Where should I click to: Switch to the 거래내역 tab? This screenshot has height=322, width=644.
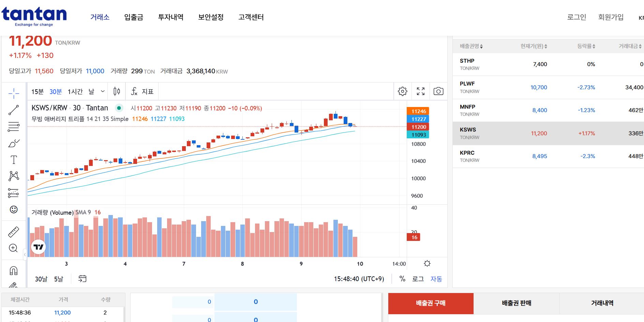[602, 303]
